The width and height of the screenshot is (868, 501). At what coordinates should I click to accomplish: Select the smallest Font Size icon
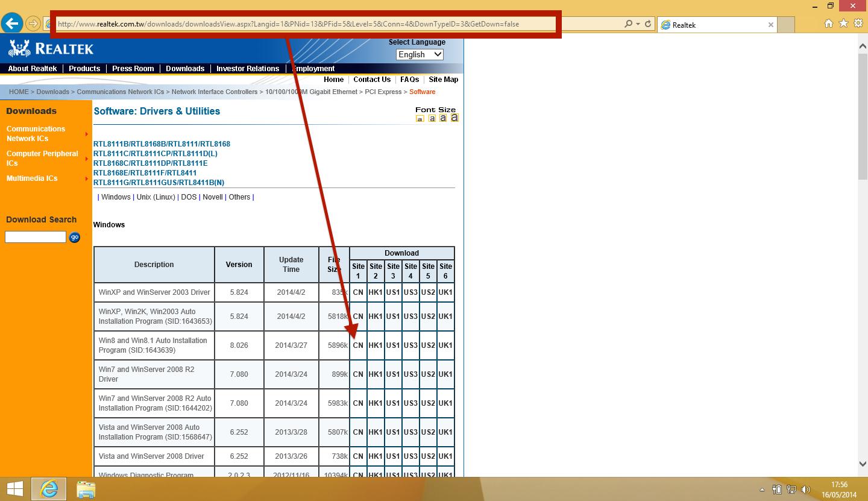tap(420, 119)
